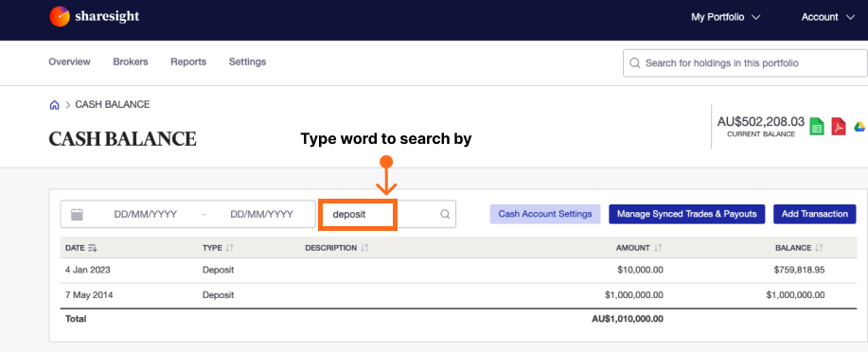
Task: Export to Google Sheets spreadsheet icon
Action: (x=817, y=126)
